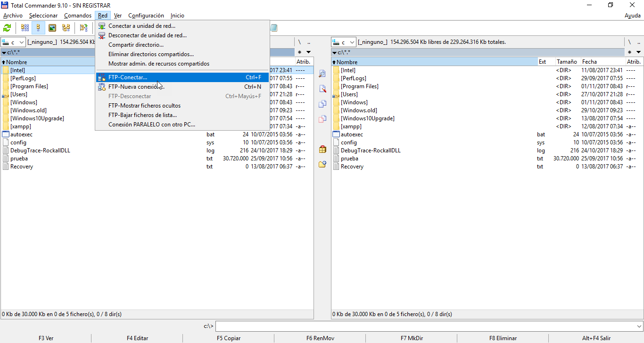Click the network drive connect icon in menu

point(102,26)
